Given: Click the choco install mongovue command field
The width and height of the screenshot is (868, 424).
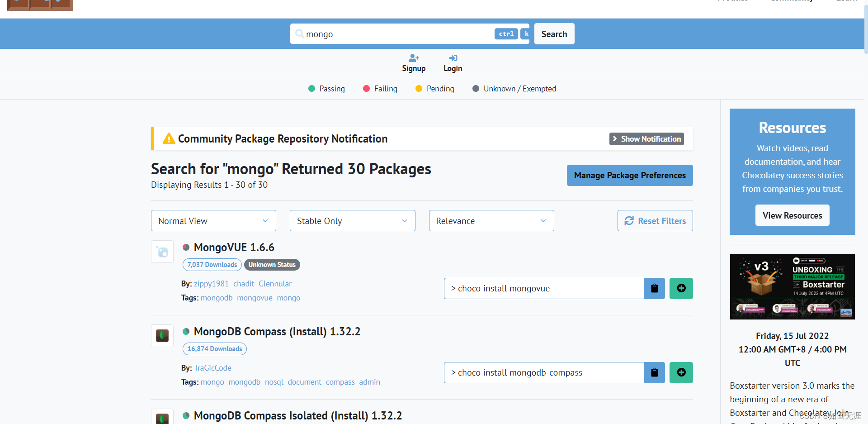Looking at the screenshot, I should (x=544, y=288).
